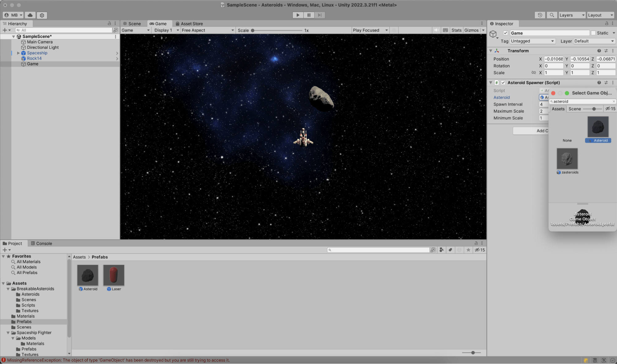Click the Pause playback icon
The image size is (617, 364).
(x=308, y=15)
